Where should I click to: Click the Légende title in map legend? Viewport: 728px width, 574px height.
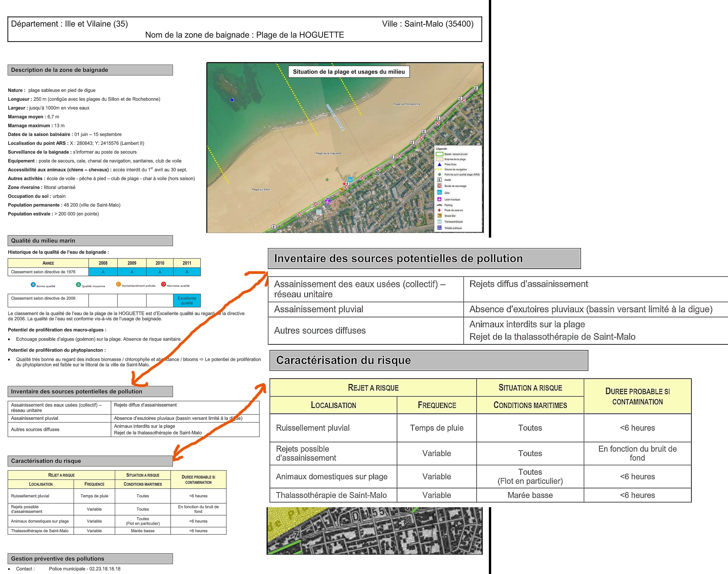441,149
